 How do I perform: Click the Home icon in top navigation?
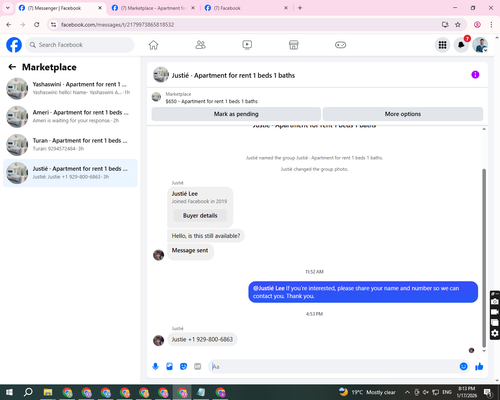153,45
